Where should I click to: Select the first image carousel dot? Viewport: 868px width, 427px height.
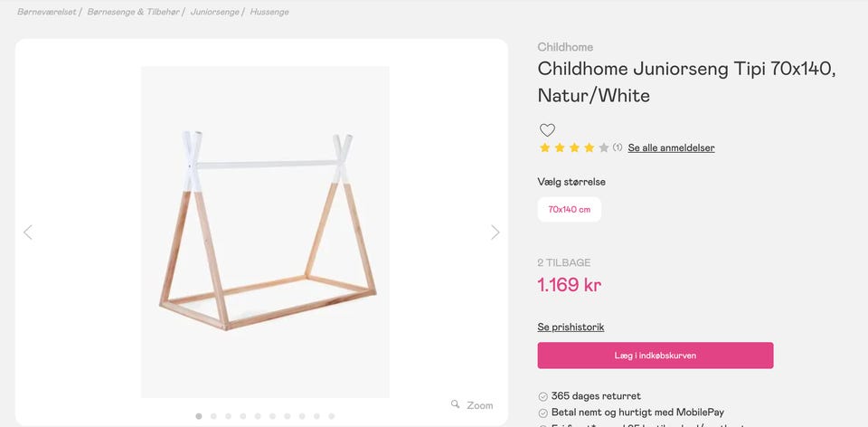point(199,416)
